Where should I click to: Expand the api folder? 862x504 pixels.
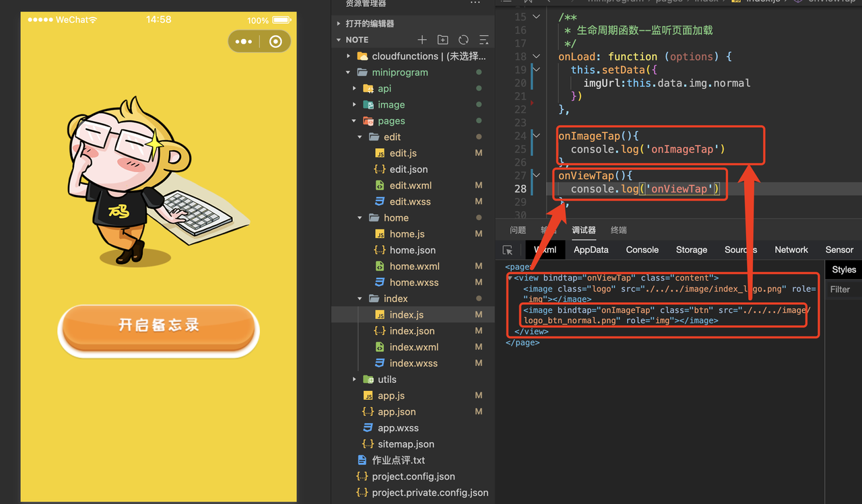pos(355,89)
